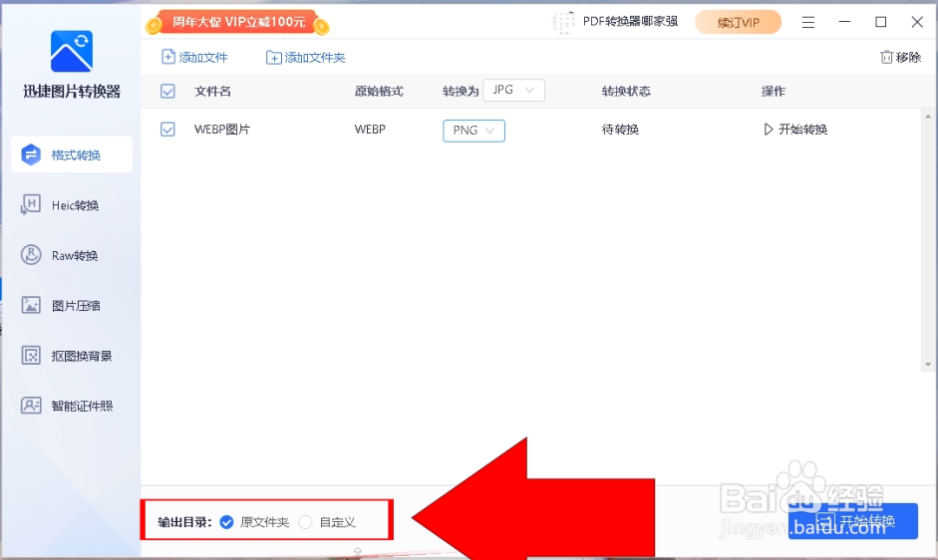Open the 周年大促 VIP立减100元 banner
Image resolution: width=938 pixels, height=560 pixels.
pyautogui.click(x=238, y=22)
